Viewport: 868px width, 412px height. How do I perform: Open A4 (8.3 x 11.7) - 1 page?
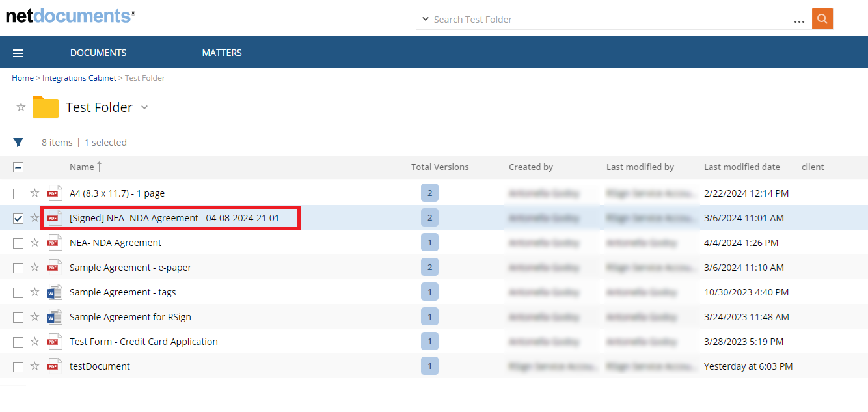point(117,193)
